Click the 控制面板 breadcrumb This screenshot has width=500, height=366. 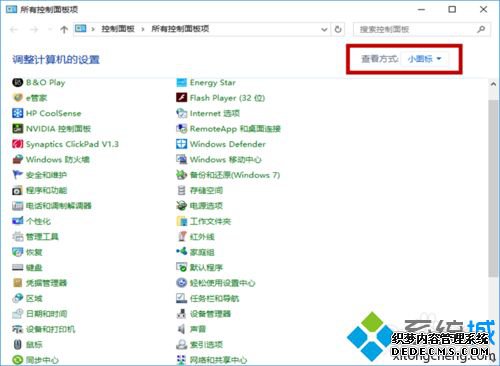(118, 29)
